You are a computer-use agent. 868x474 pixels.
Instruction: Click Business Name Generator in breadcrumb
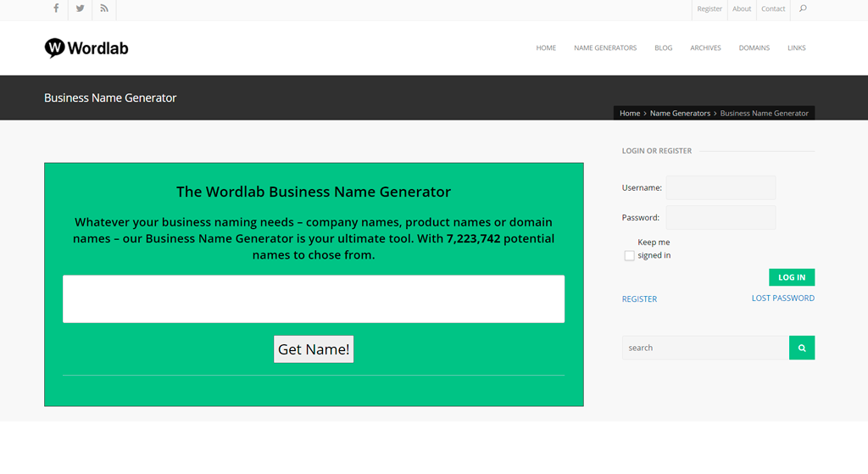[764, 113]
